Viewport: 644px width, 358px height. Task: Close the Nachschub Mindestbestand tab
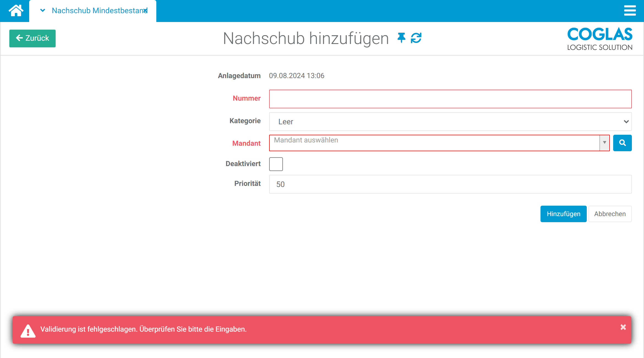pyautogui.click(x=145, y=10)
